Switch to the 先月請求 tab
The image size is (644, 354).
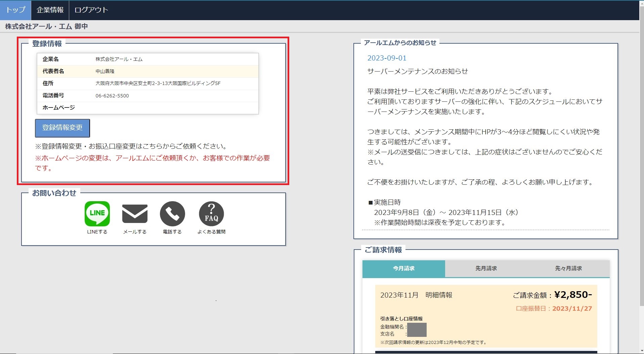click(x=486, y=268)
